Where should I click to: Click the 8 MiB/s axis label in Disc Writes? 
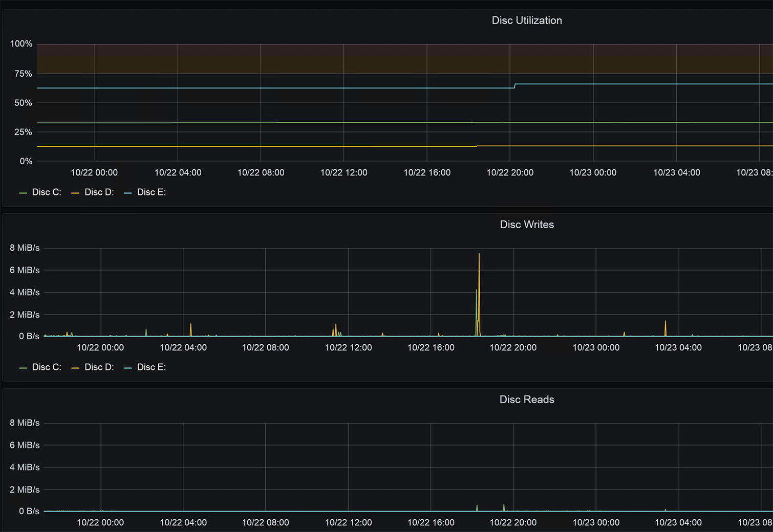[x=25, y=248]
